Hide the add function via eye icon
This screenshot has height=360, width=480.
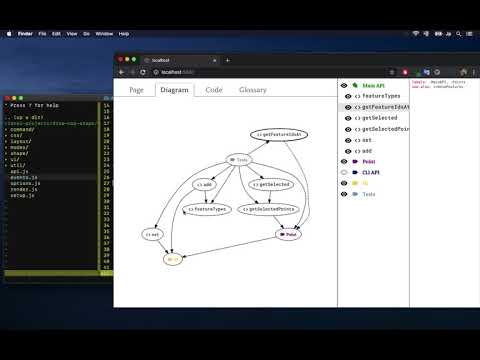[348, 151]
